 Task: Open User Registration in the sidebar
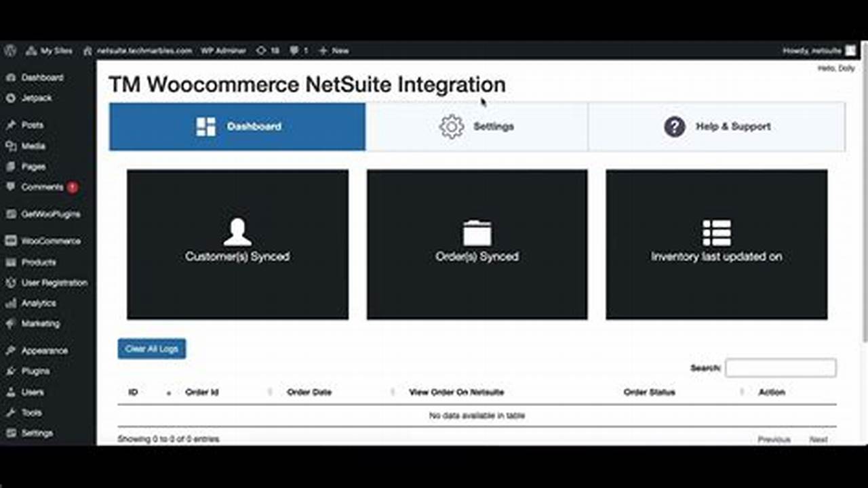[47, 283]
